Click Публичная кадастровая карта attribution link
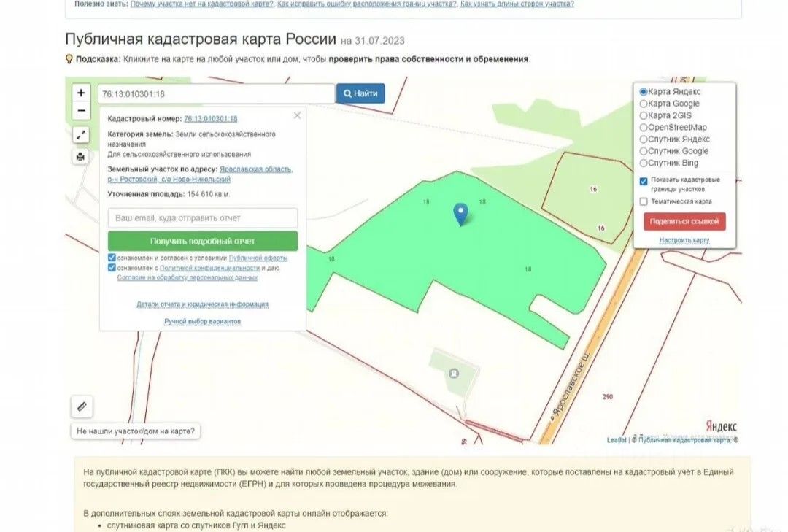 684,440
